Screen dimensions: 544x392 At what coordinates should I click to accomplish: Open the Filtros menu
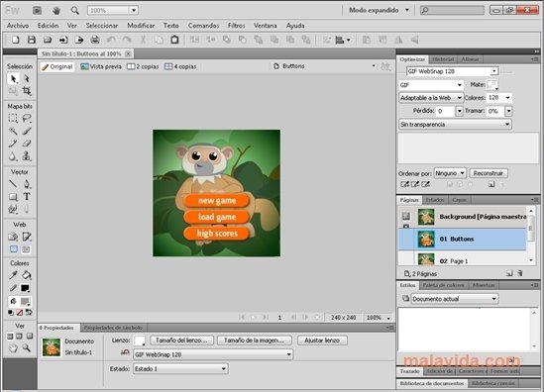tap(236, 26)
